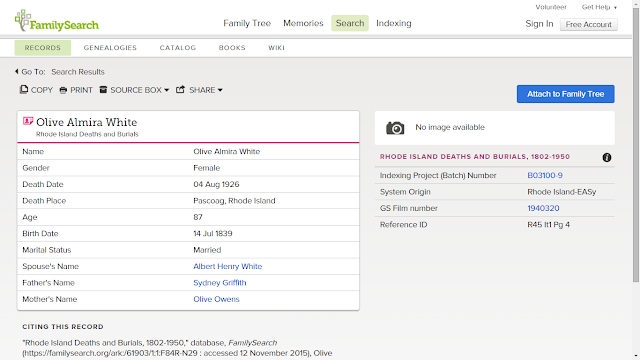Click the Source Box icon
This screenshot has height=360, width=640.
(x=103, y=89)
